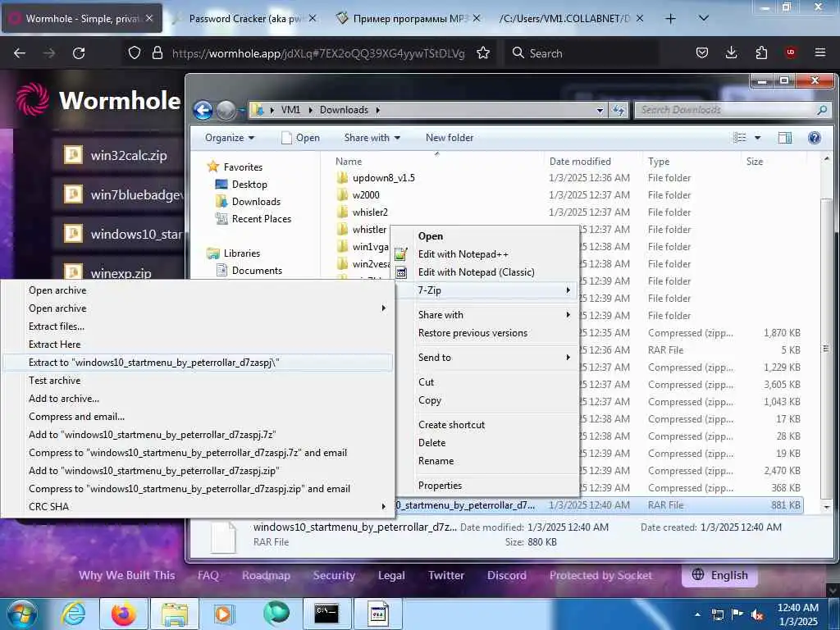Screen dimensions: 840x630
Task: View site padlock security info
Action: [x=157, y=53]
